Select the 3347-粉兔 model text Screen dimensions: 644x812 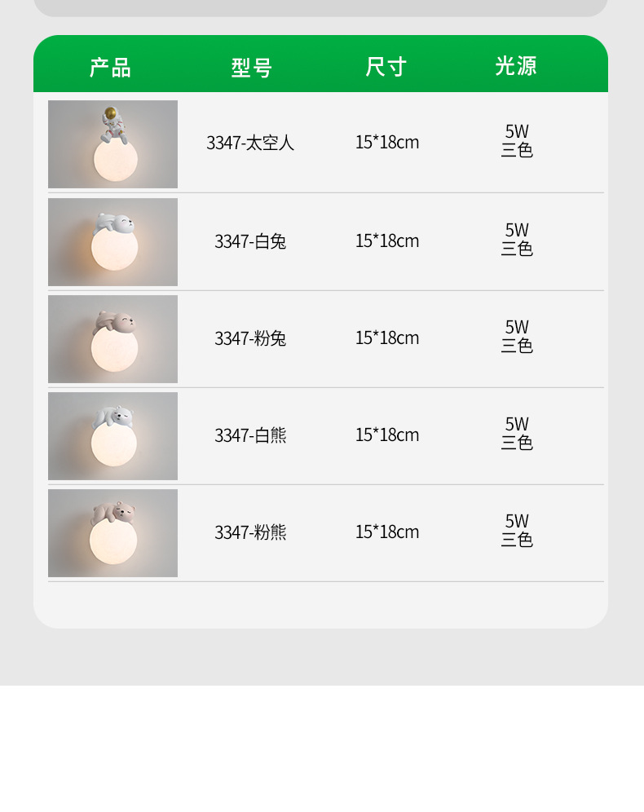click(x=250, y=339)
